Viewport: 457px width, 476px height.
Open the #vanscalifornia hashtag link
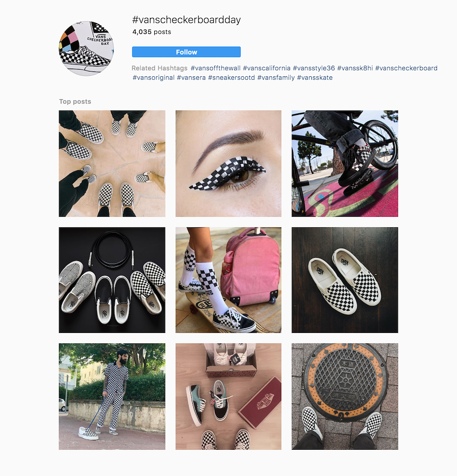[267, 68]
